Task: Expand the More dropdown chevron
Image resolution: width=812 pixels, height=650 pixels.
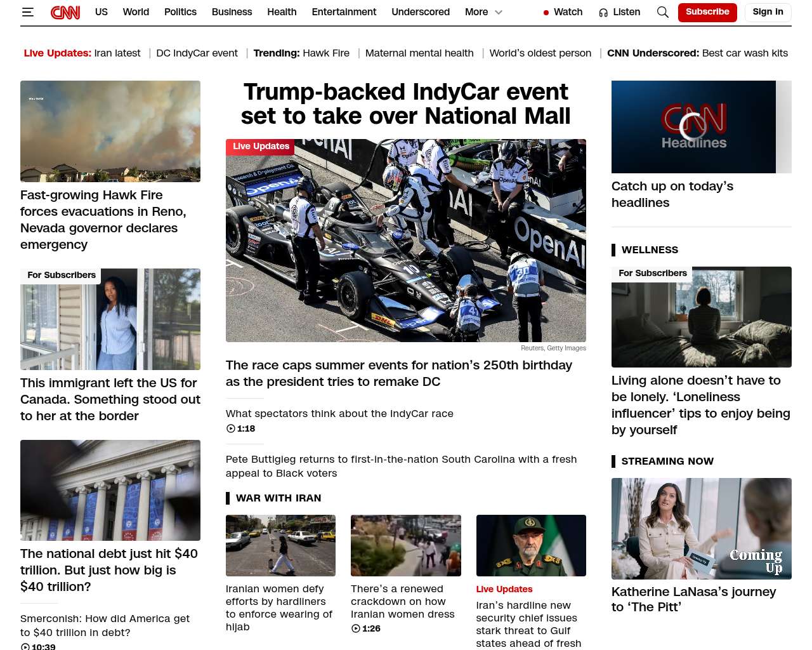Action: tap(499, 12)
